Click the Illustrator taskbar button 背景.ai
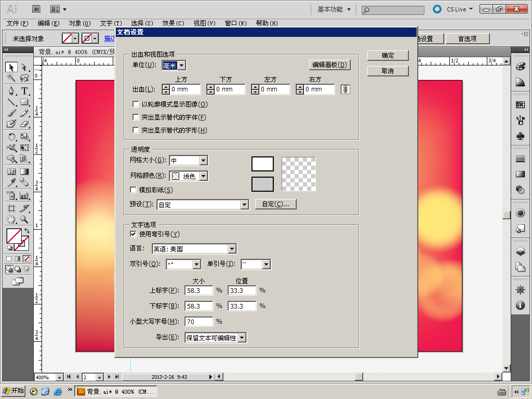 tap(116, 392)
